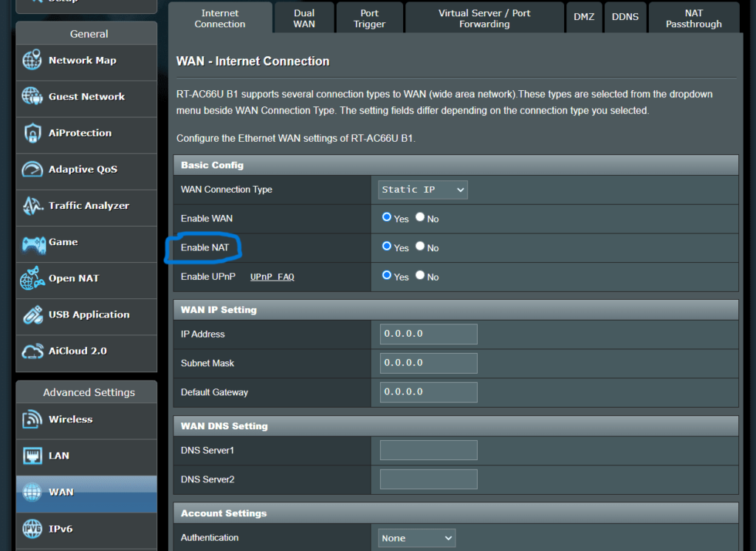Expand the Authentication dropdown
Screen dimensions: 756x551
pos(417,538)
